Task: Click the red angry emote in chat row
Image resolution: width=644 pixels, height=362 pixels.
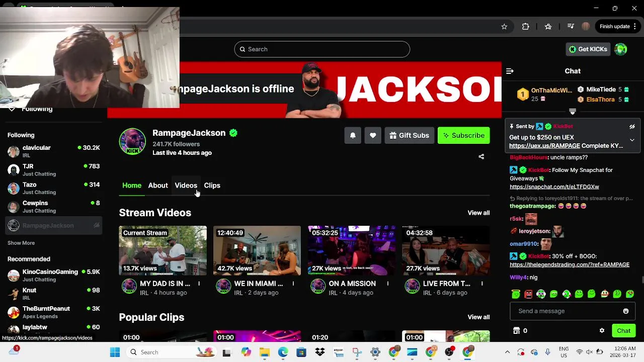Action: click(528, 294)
